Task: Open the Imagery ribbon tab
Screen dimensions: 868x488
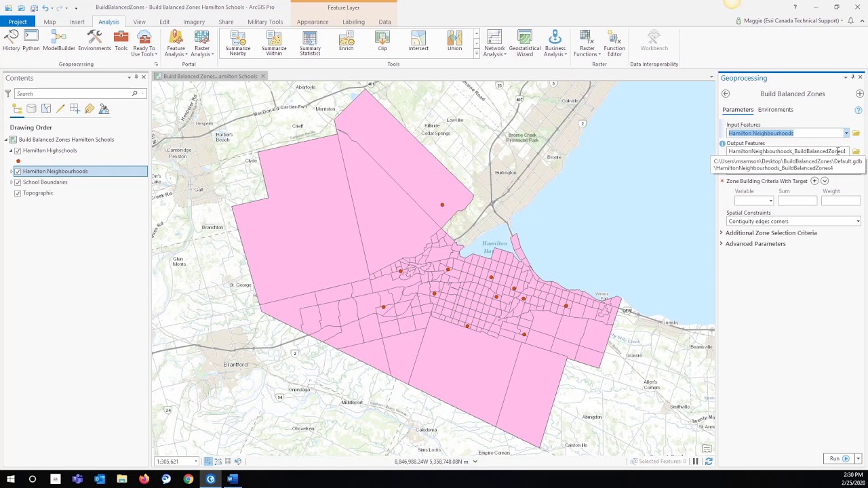Action: (x=193, y=22)
